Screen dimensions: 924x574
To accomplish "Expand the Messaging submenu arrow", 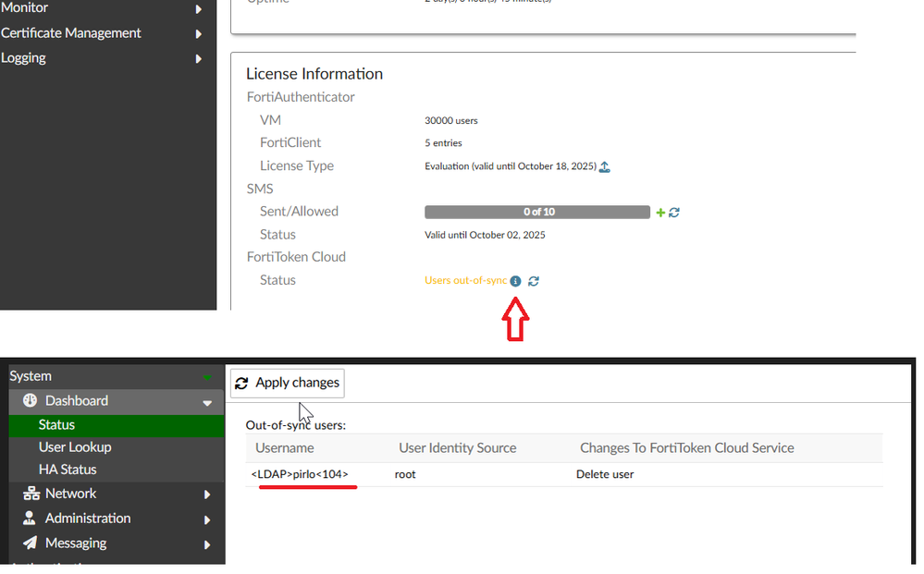I will [207, 544].
